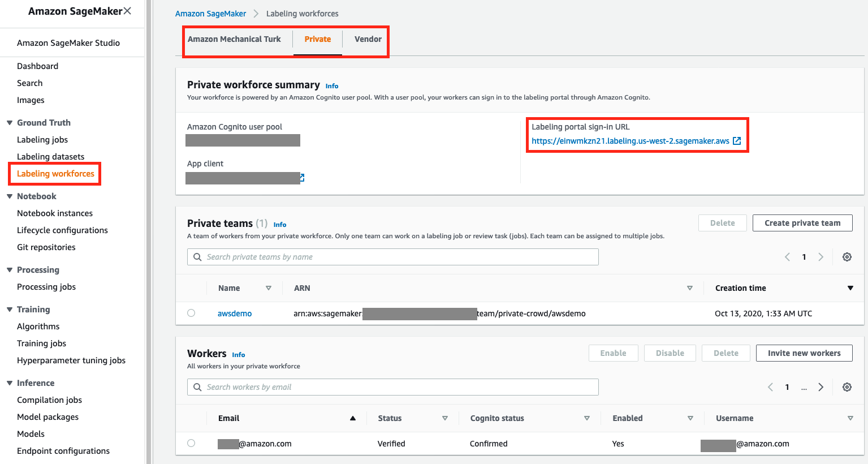Collapse the Ground Truth section
Screen dimensions: 868x464
click(10, 123)
